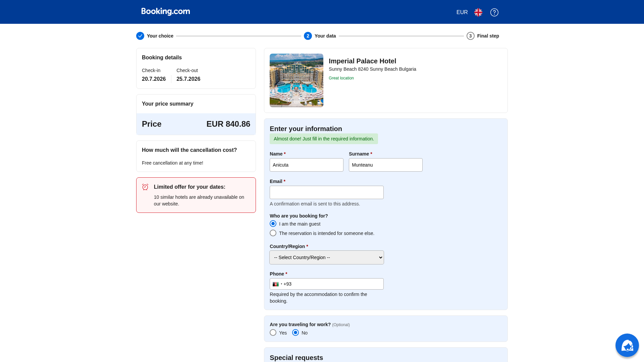The image size is (644, 362).
Task: Click the Your data step label
Action: [x=325, y=36]
